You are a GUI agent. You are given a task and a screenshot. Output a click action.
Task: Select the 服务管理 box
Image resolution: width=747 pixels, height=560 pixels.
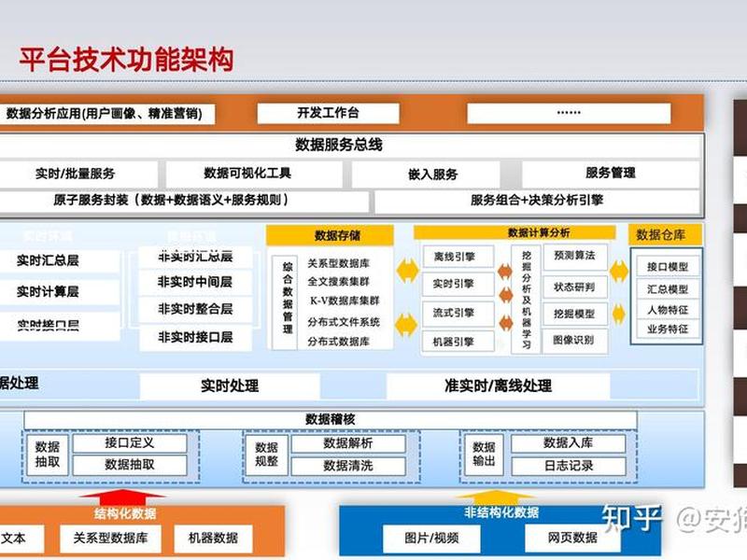click(611, 174)
